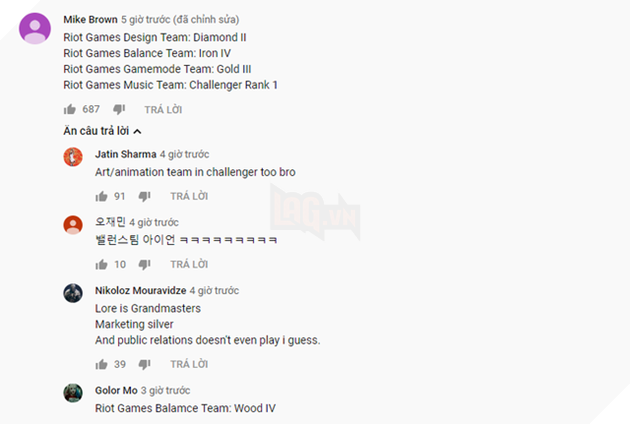Like Nikoloz Mouravidze's reply
The height and width of the screenshot is (424, 630).
pyautogui.click(x=101, y=364)
